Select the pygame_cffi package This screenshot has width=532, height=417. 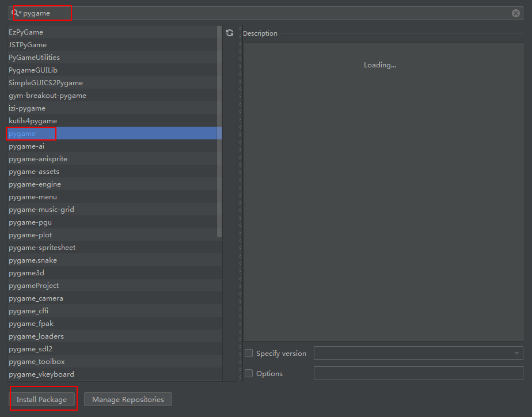[x=115, y=311]
